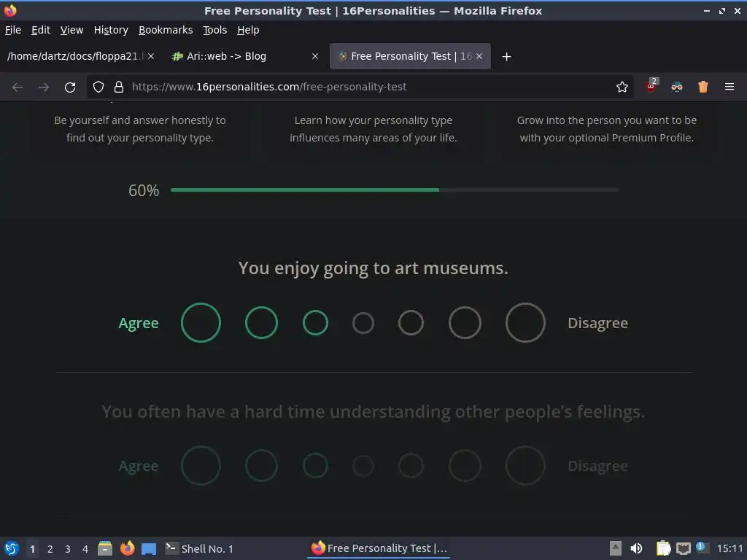The height and width of the screenshot is (560, 747).
Task: Click the URL address bar field
Action: [x=360, y=87]
